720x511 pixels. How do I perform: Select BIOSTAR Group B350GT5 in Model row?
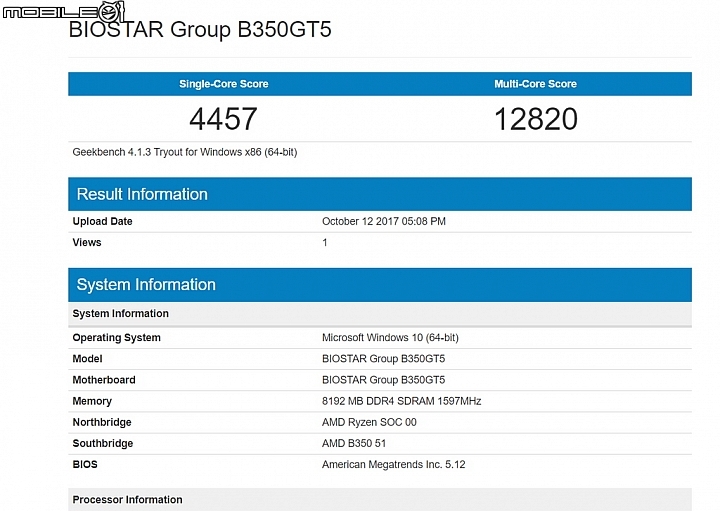[x=383, y=359]
